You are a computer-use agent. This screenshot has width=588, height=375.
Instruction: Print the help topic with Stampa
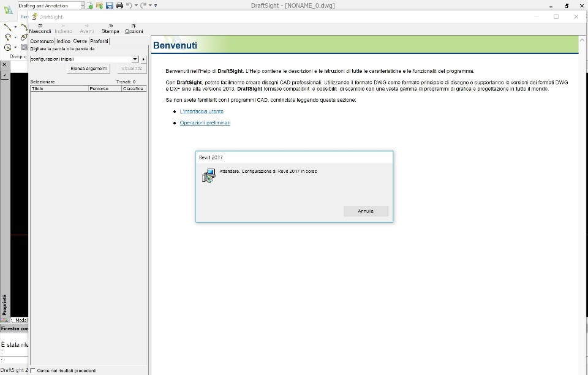[x=110, y=29]
